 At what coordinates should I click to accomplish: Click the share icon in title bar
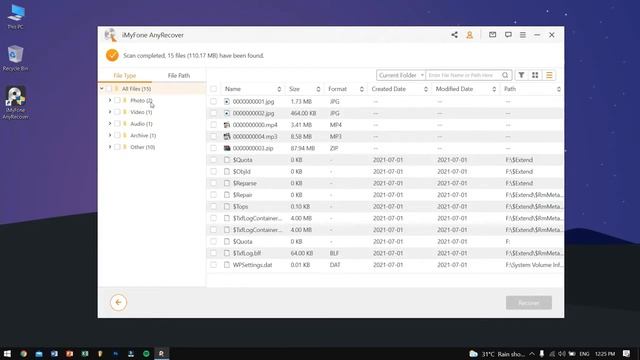point(454,35)
